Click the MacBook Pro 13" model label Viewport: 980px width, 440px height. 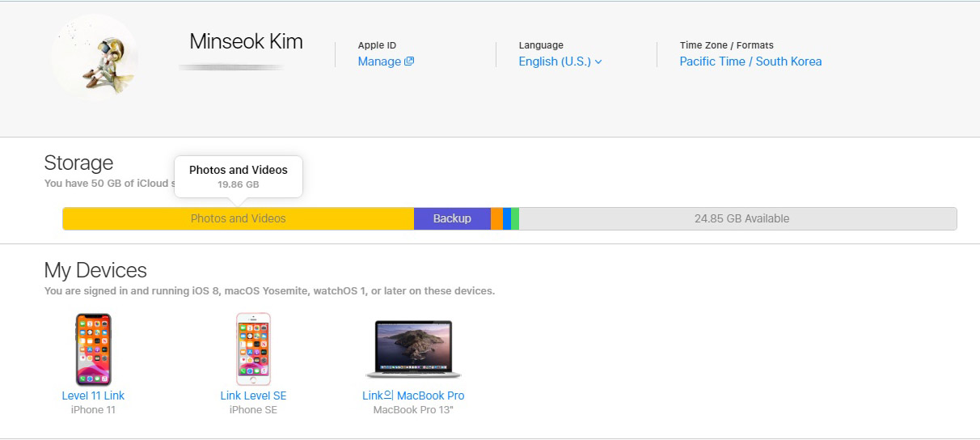coord(413,410)
